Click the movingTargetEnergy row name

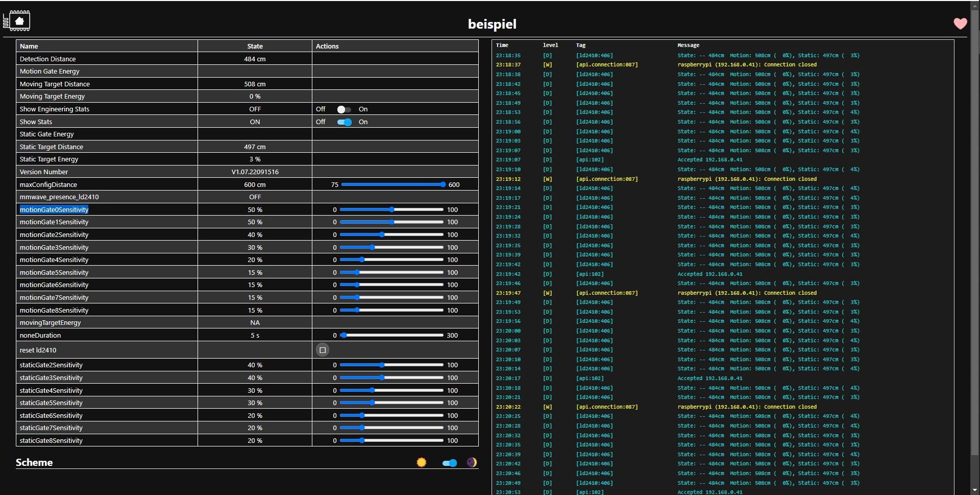50,323
